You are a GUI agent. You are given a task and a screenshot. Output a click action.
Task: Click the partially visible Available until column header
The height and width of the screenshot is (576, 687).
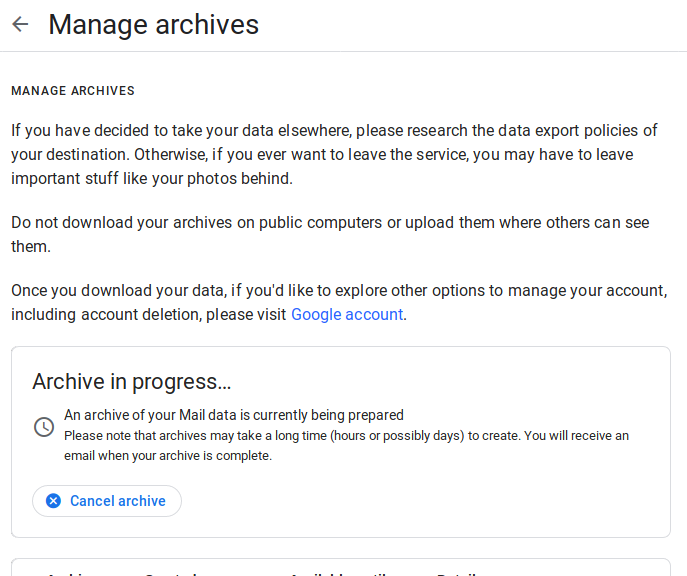click(x=338, y=573)
